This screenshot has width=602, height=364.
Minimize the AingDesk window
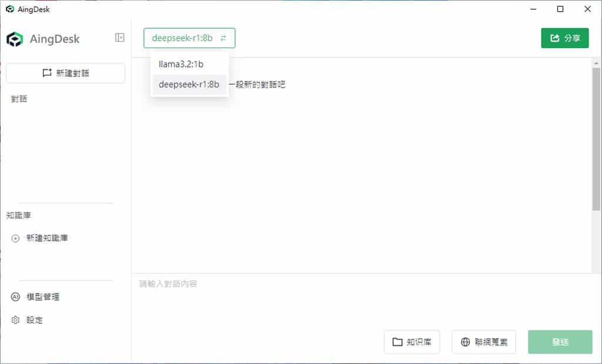pos(533,9)
